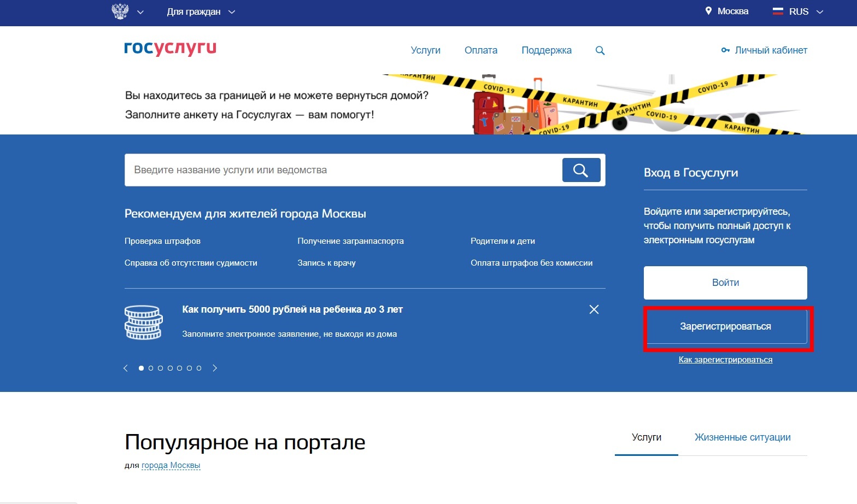Go to previous slide with left arrow
The height and width of the screenshot is (504, 857).
click(126, 368)
